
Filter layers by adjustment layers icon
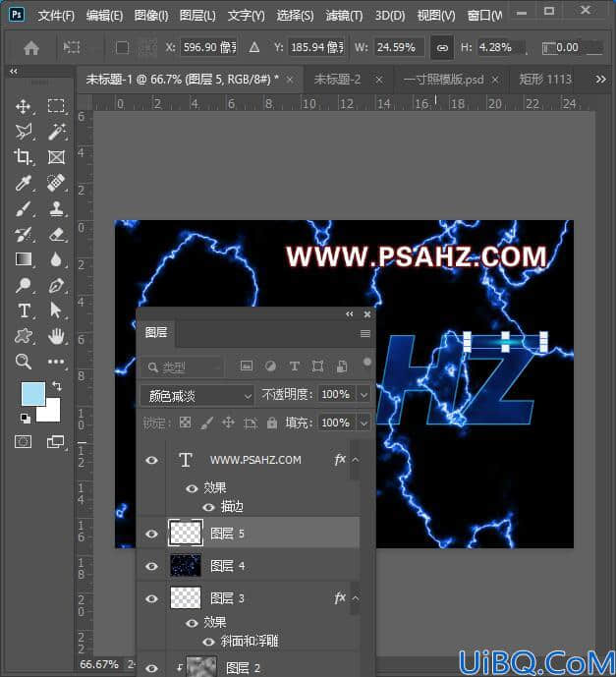270,367
